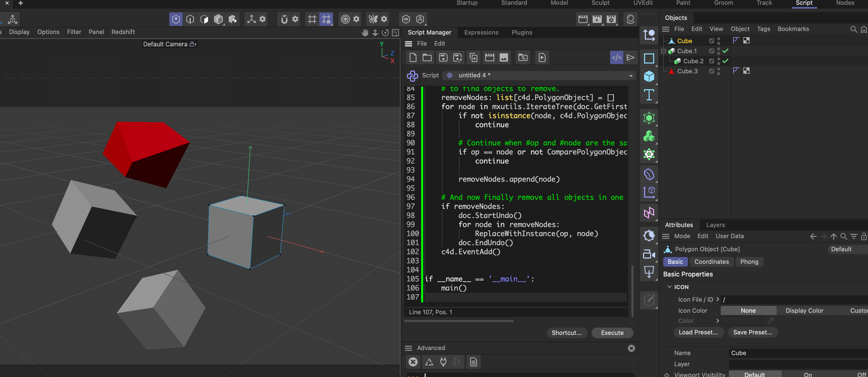
Task: Toggle the green checkmark for Cube.1
Action: tap(726, 51)
